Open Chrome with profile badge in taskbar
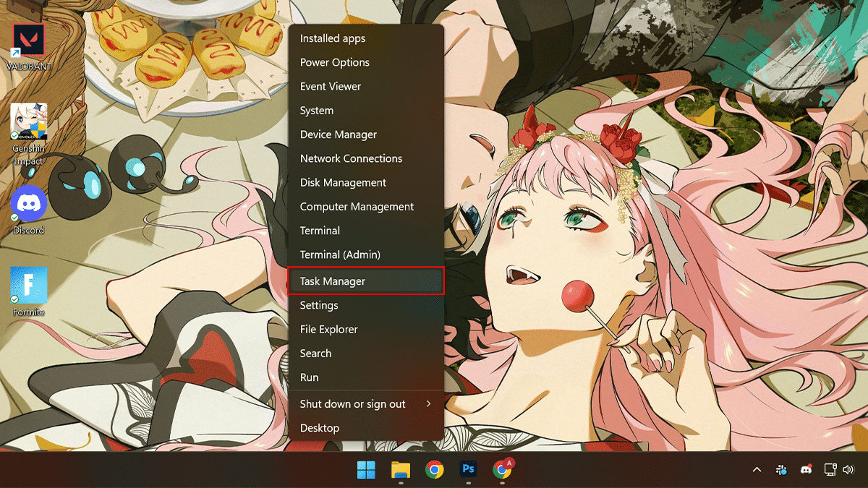This screenshot has height=488, width=868. (502, 470)
